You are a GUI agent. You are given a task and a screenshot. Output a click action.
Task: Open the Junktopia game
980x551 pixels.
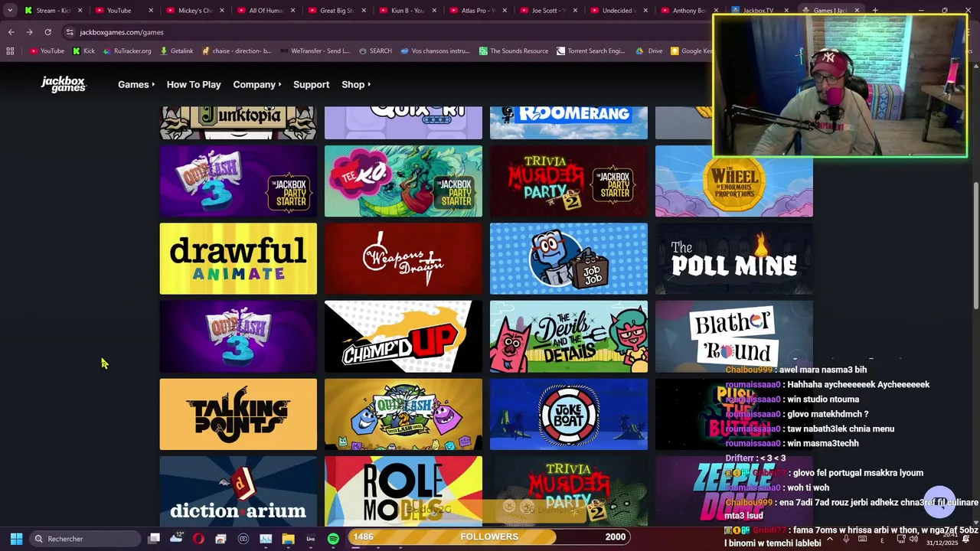[x=238, y=123]
